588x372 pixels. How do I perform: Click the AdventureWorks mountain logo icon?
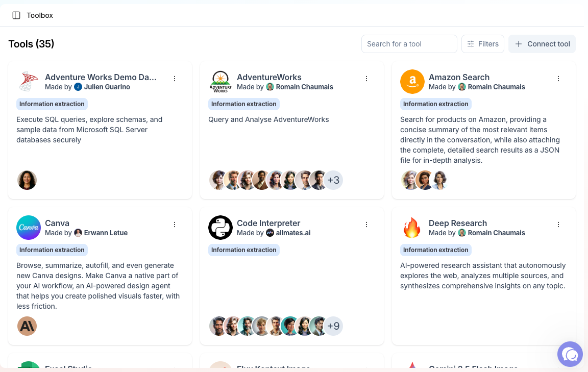pos(220,82)
